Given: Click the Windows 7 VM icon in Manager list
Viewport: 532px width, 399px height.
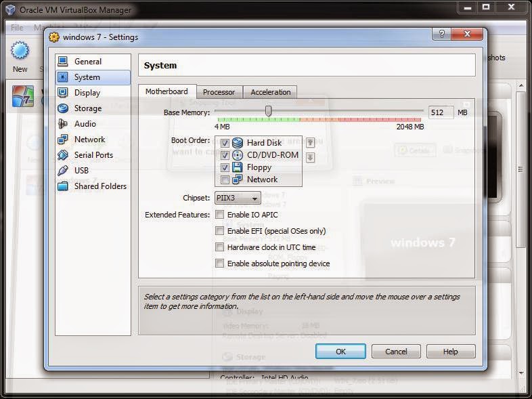Looking at the screenshot, I should tap(23, 96).
